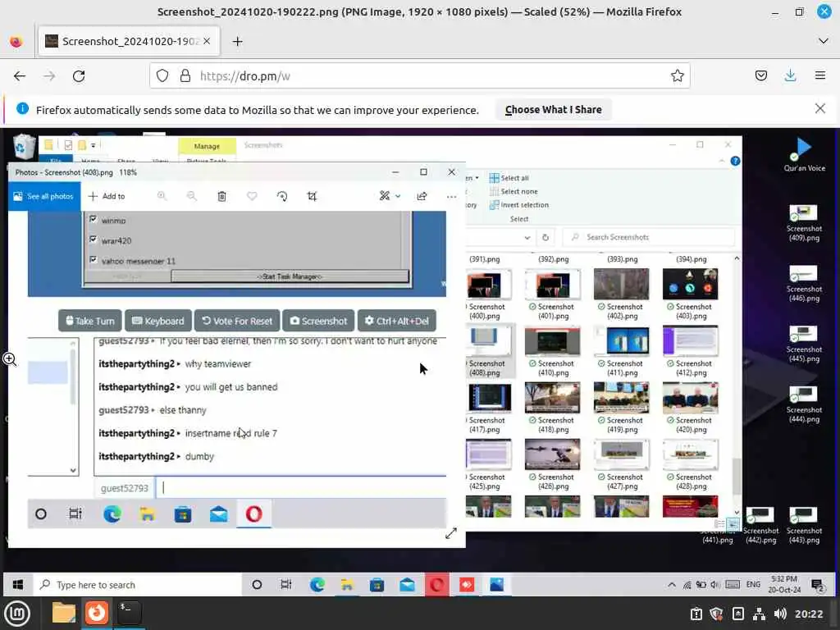This screenshot has height=630, width=840.
Task: Zoom in the photo in Photos
Action: point(162,197)
